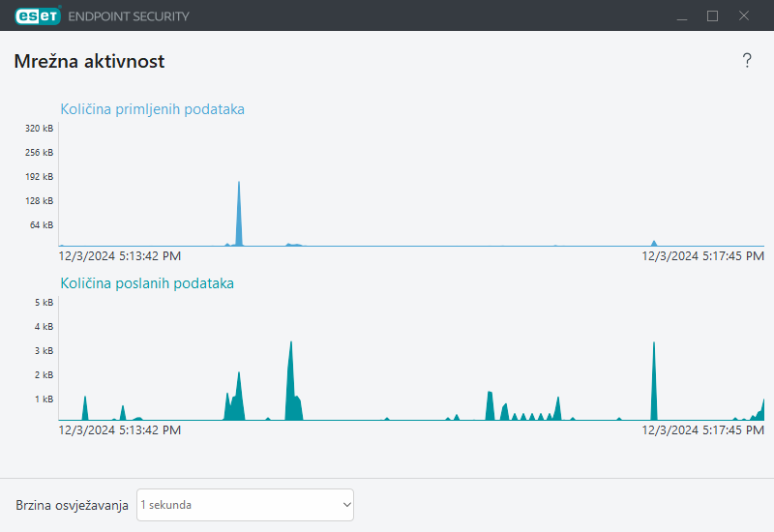This screenshot has height=532, width=774.
Task: Click sent data chart start timestamp 5:13:42 PM
Action: [119, 429]
